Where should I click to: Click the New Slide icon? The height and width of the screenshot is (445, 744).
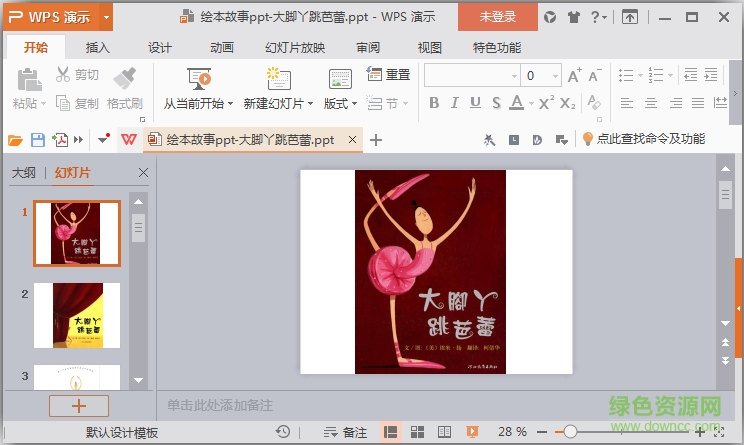(x=279, y=79)
